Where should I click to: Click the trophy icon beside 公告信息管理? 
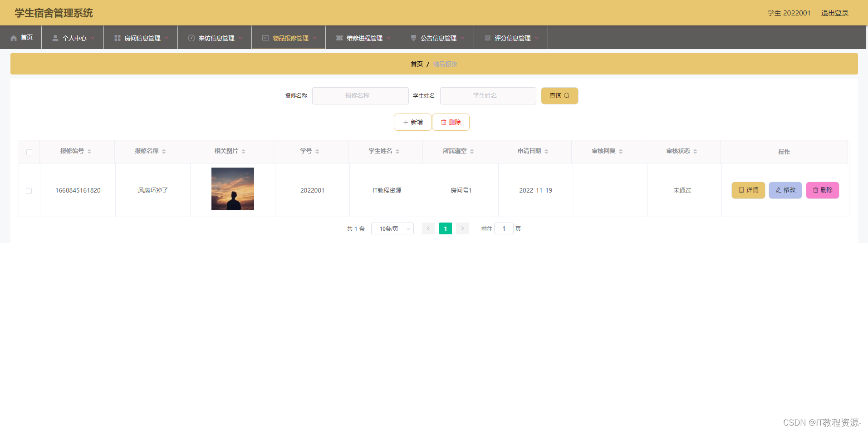pos(413,38)
